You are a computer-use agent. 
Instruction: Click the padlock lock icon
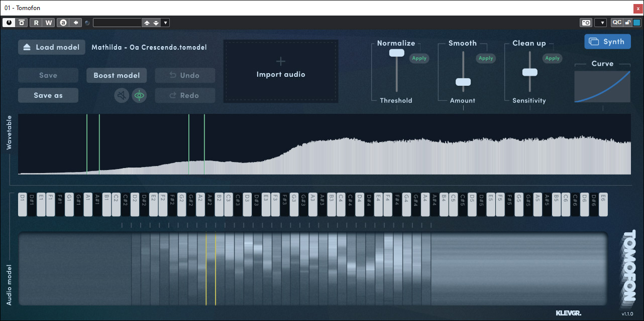tap(627, 23)
